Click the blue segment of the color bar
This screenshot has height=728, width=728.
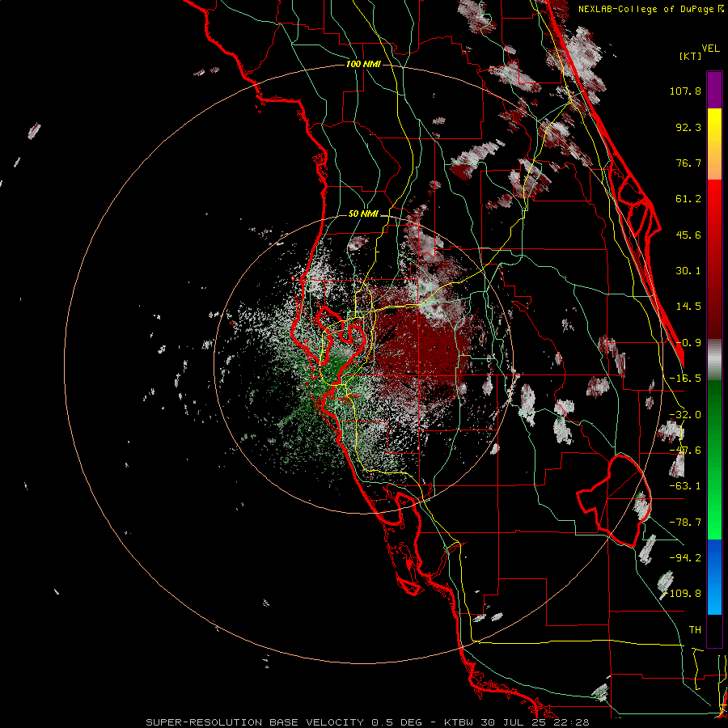[x=714, y=577]
